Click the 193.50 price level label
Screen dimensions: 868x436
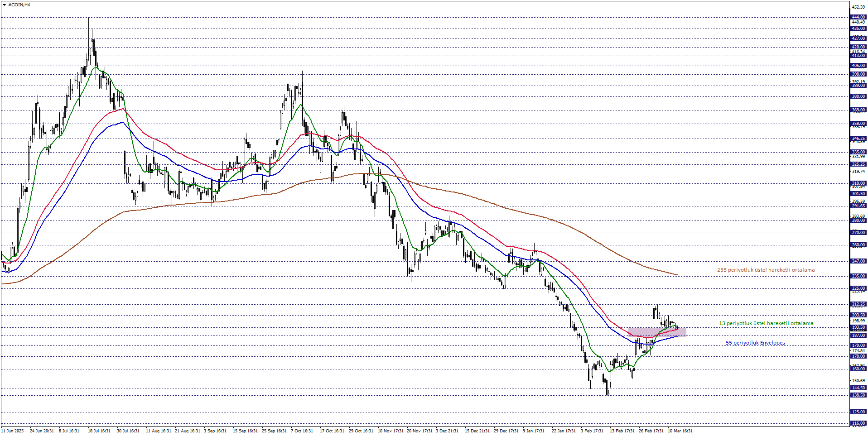pos(858,327)
